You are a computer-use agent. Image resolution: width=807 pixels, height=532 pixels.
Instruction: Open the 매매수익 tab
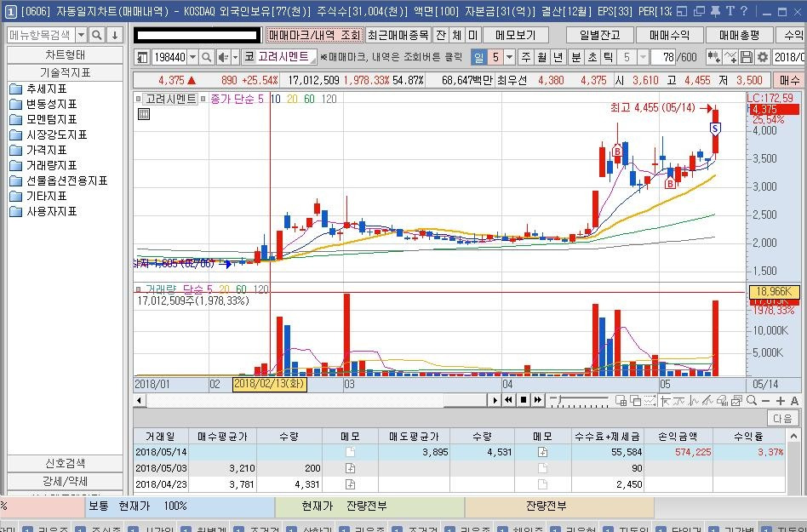pos(669,35)
